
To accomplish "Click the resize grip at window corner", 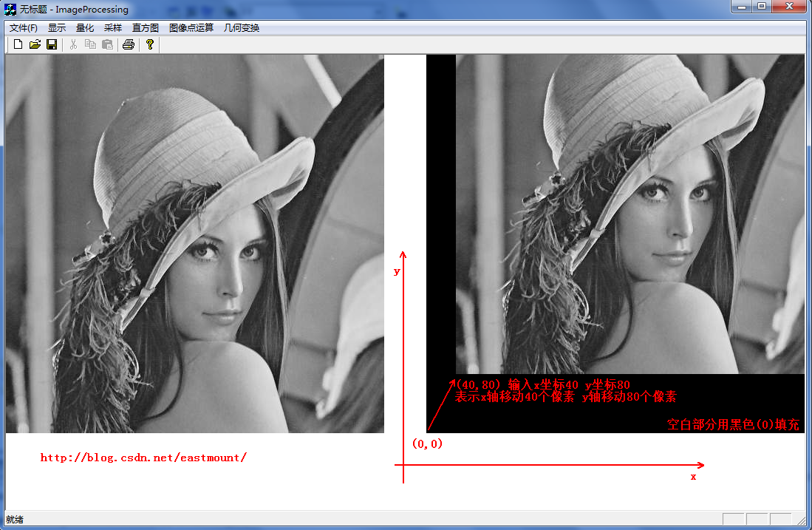I will coord(802,520).
